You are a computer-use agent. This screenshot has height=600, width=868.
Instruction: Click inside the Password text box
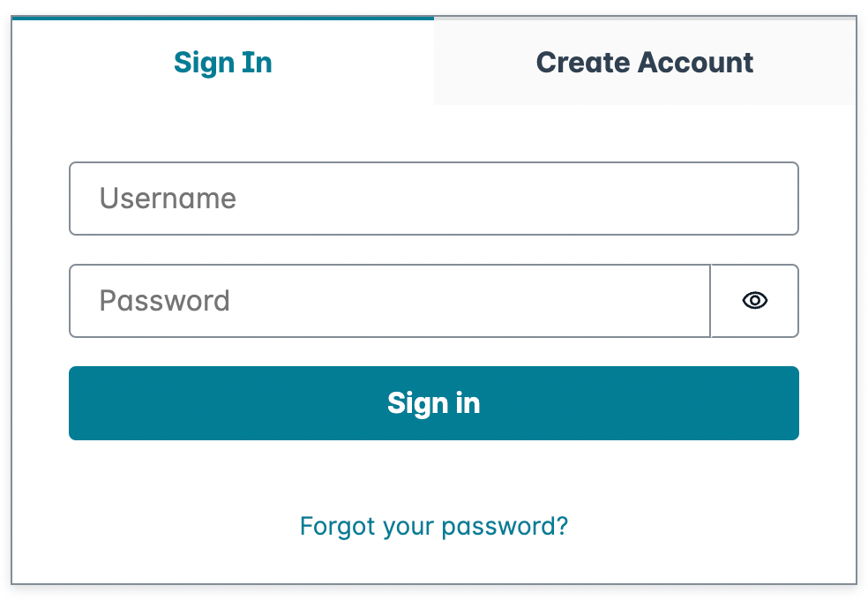(x=390, y=301)
